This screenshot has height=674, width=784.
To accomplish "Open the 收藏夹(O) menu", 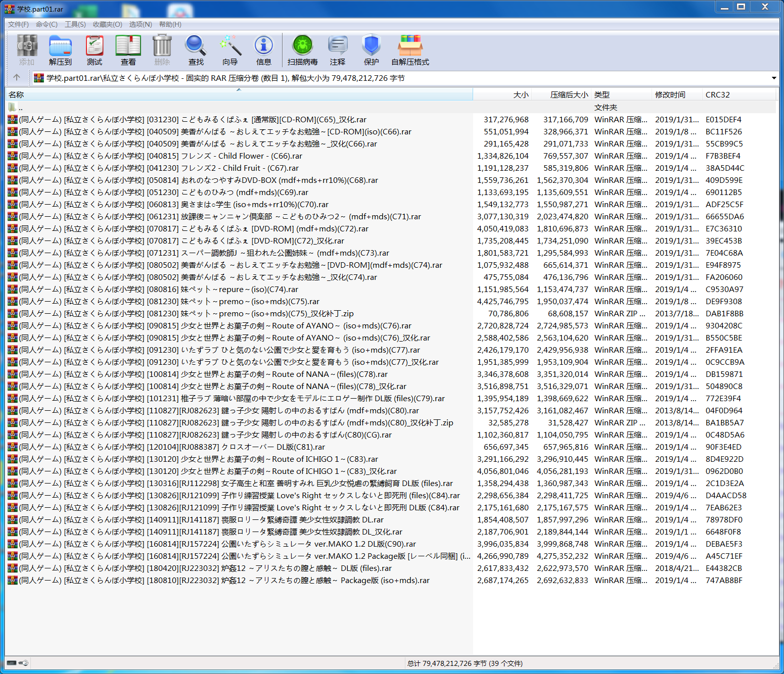I will coord(107,24).
